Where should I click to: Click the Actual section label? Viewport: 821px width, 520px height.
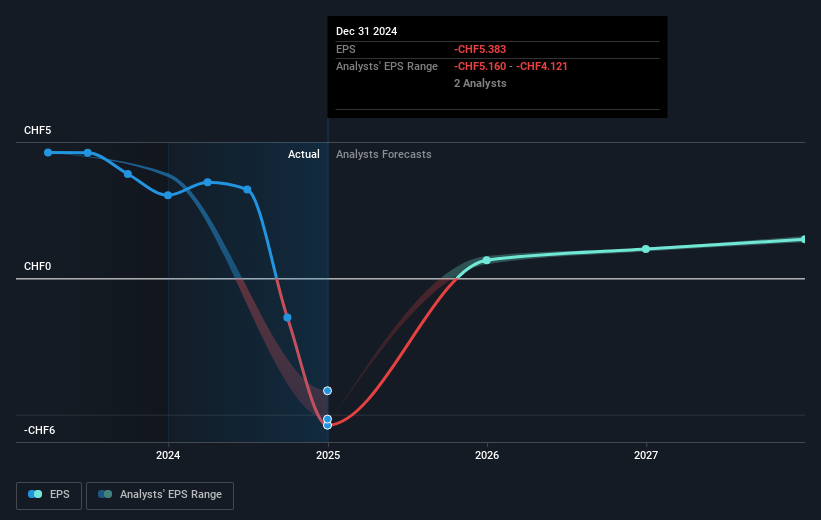coord(304,154)
